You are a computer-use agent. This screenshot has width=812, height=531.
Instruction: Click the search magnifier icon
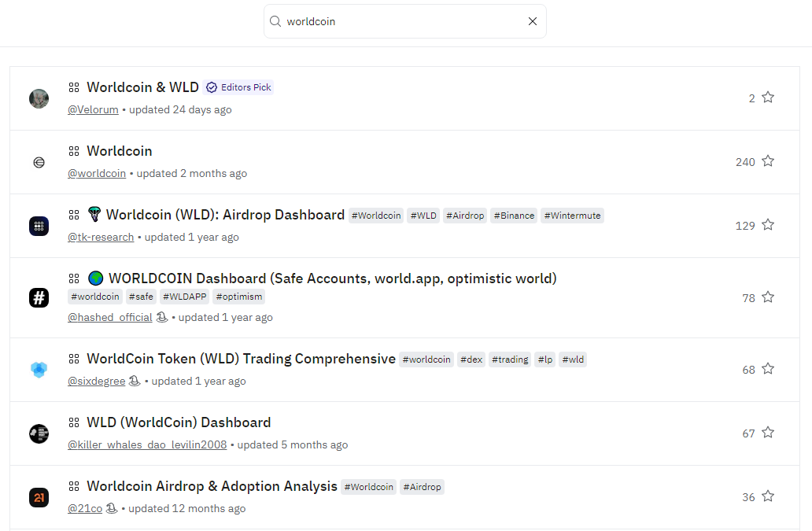[275, 21]
